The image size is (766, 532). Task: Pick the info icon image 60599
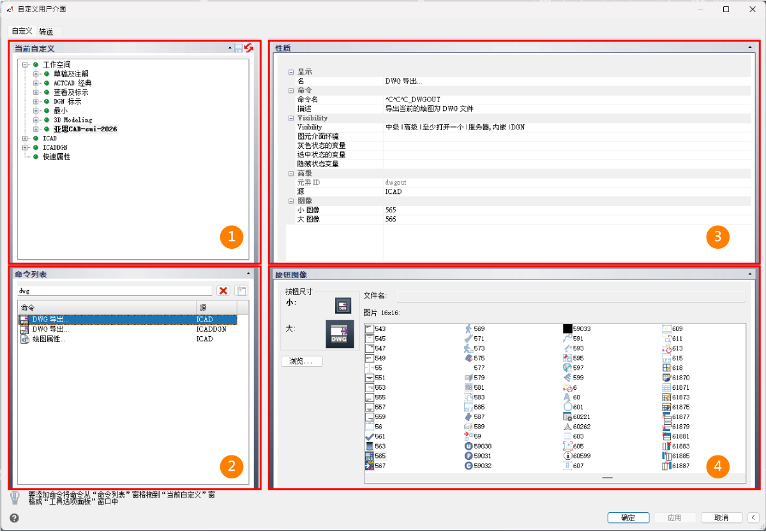tap(567, 456)
